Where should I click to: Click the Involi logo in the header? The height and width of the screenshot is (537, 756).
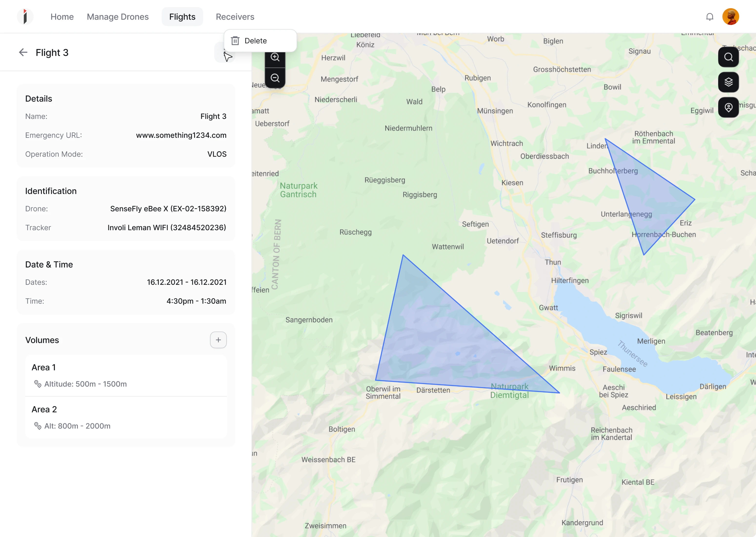tap(25, 16)
